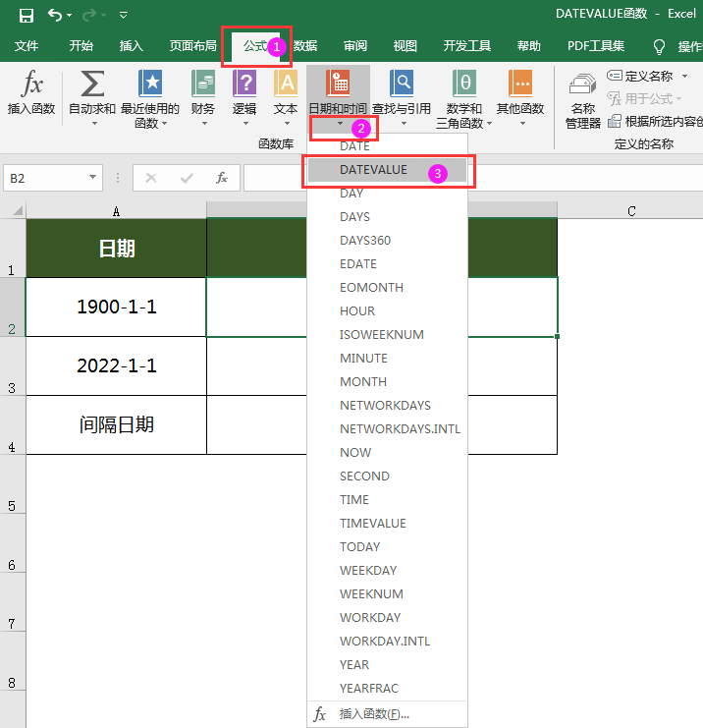The image size is (703, 728).
Task: Open the 名称管理器 icon
Action: (583, 84)
